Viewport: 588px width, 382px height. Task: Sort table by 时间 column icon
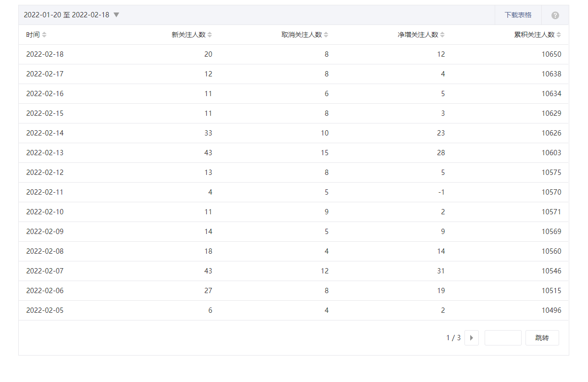44,35
